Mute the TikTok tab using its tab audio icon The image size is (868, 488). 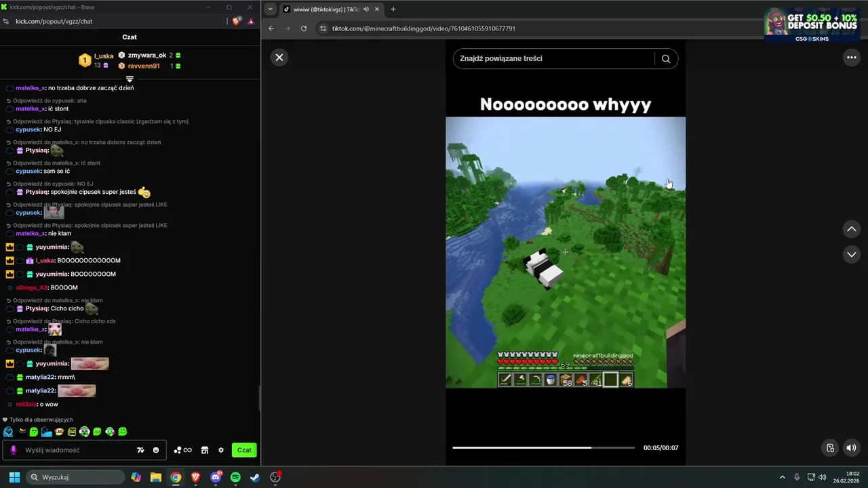click(x=366, y=9)
